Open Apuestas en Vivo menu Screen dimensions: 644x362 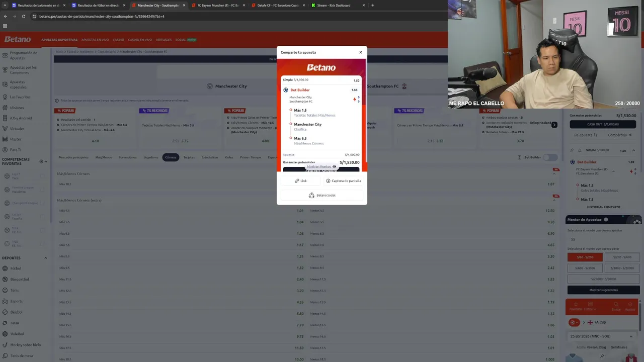click(95, 40)
